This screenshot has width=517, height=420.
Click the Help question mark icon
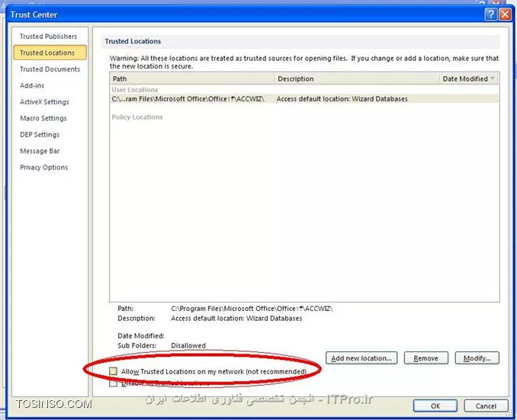[490, 14]
